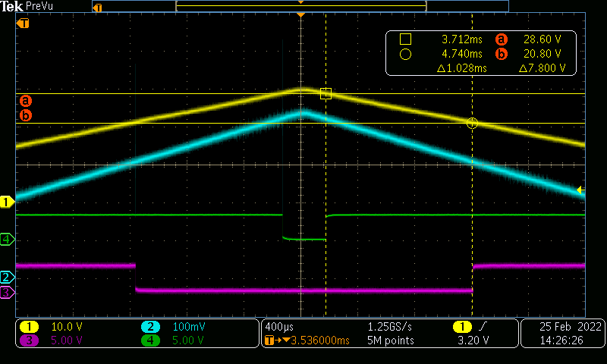The height and width of the screenshot is (364, 607).
Task: Click the waveform overview bar at top
Action: coord(300,6)
